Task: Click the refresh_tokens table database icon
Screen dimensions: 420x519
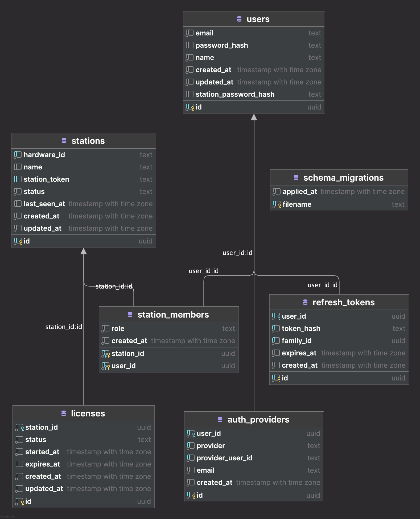Action: (x=305, y=302)
